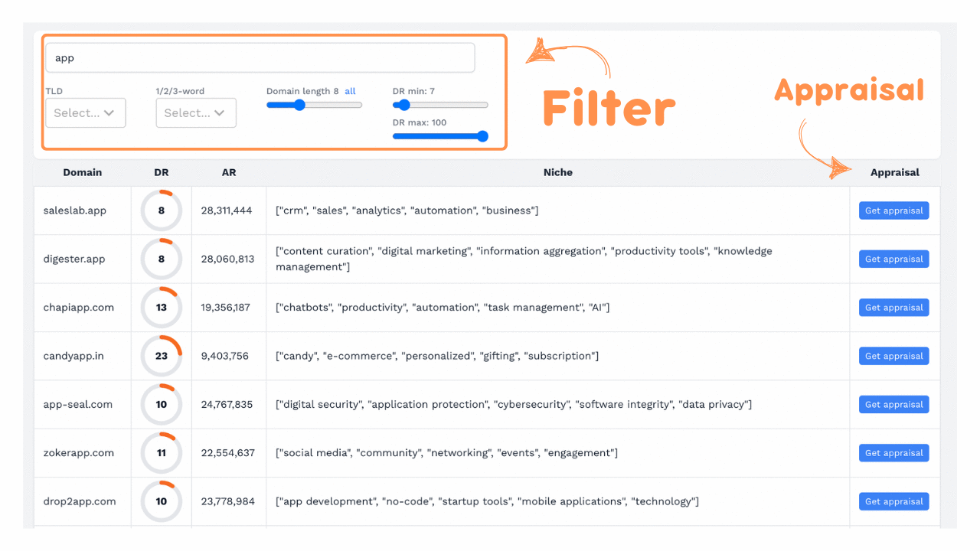Viewport: 980px width, 551px height.
Task: Click the niche list starting with "crm"
Action: (407, 210)
